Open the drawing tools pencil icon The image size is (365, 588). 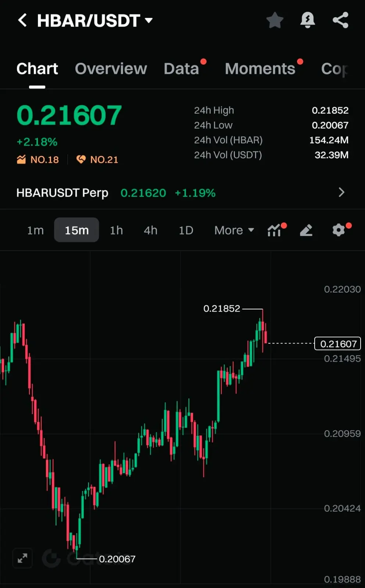point(306,230)
